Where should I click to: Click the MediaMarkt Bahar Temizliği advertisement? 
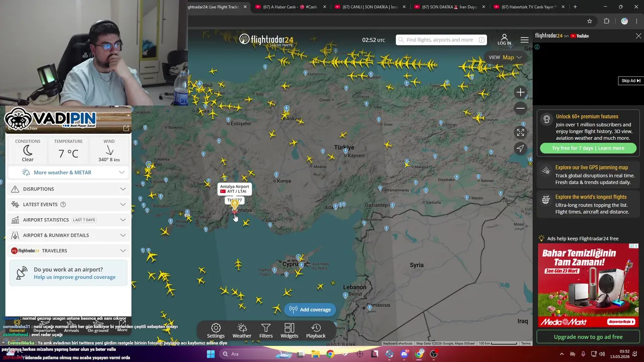588,286
